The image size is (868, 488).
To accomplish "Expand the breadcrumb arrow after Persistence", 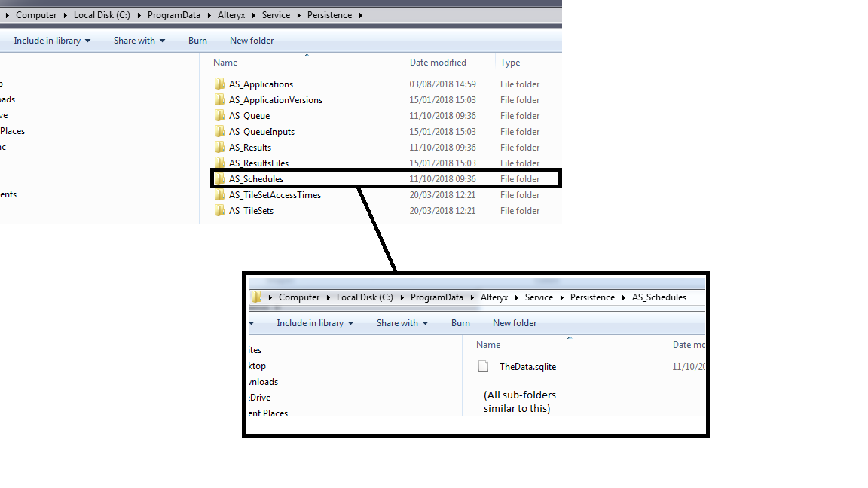I will [360, 14].
